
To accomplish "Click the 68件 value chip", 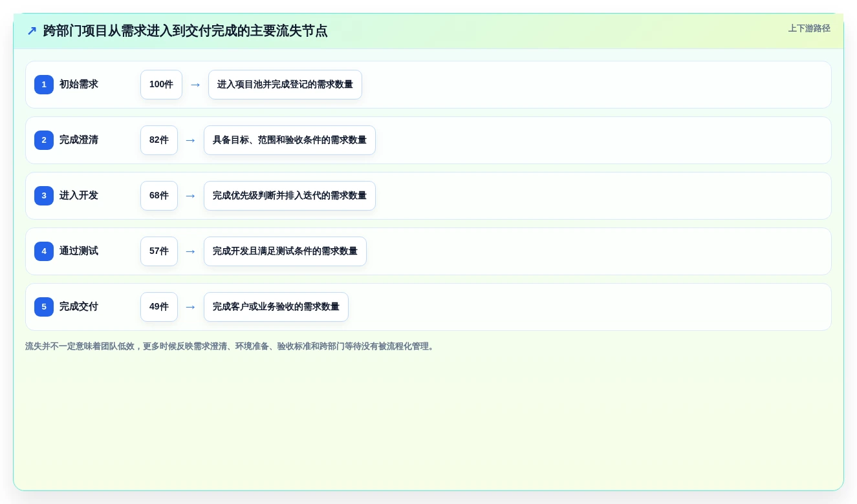I will [159, 196].
